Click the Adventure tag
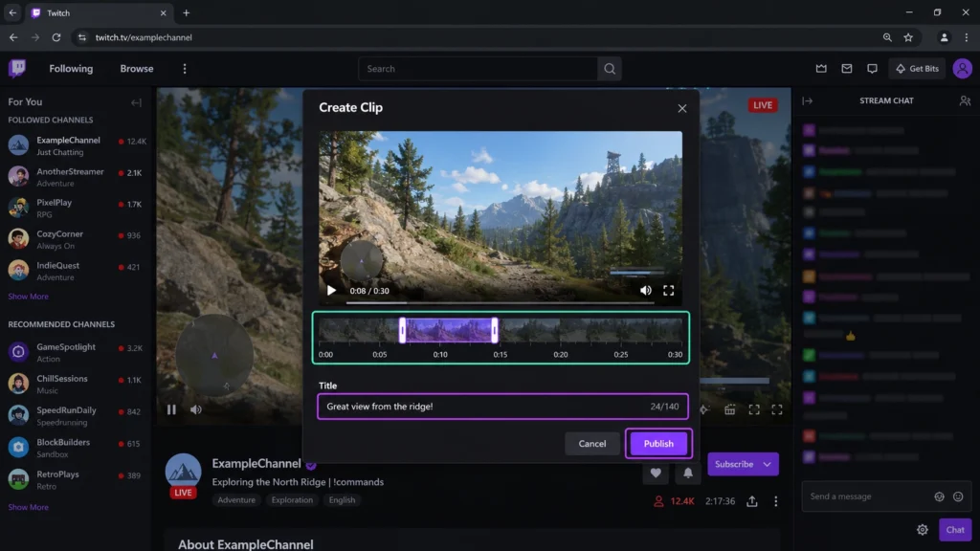 pyautogui.click(x=236, y=499)
